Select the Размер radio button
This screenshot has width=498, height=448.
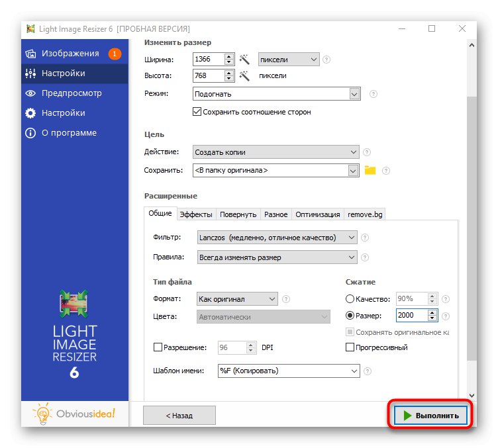pyautogui.click(x=350, y=316)
